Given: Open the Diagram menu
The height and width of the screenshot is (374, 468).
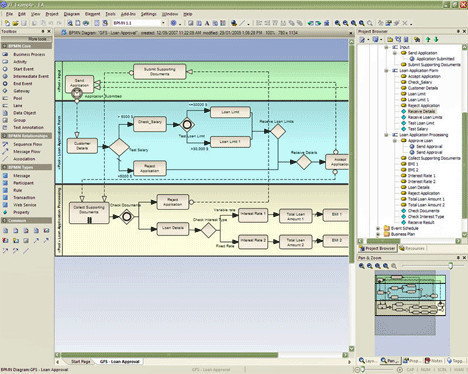Looking at the screenshot, I should point(72,14).
